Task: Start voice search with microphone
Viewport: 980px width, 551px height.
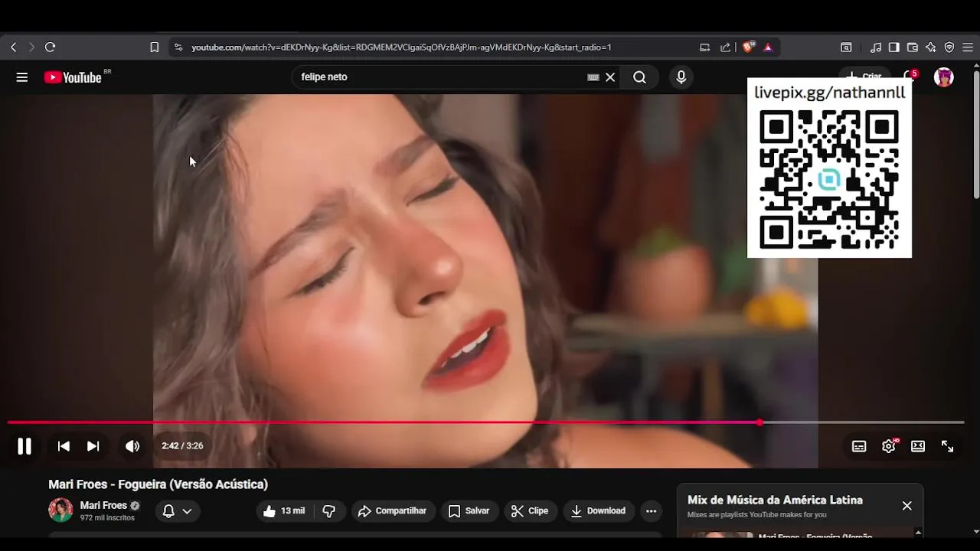Action: pos(681,77)
